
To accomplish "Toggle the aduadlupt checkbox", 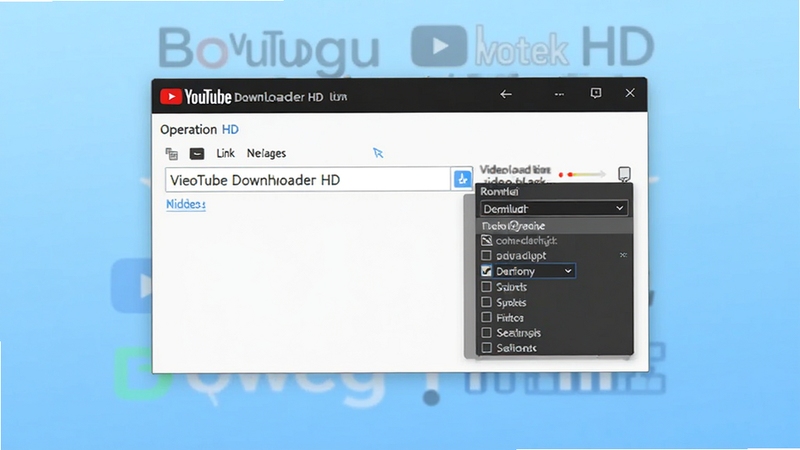I will [486, 255].
